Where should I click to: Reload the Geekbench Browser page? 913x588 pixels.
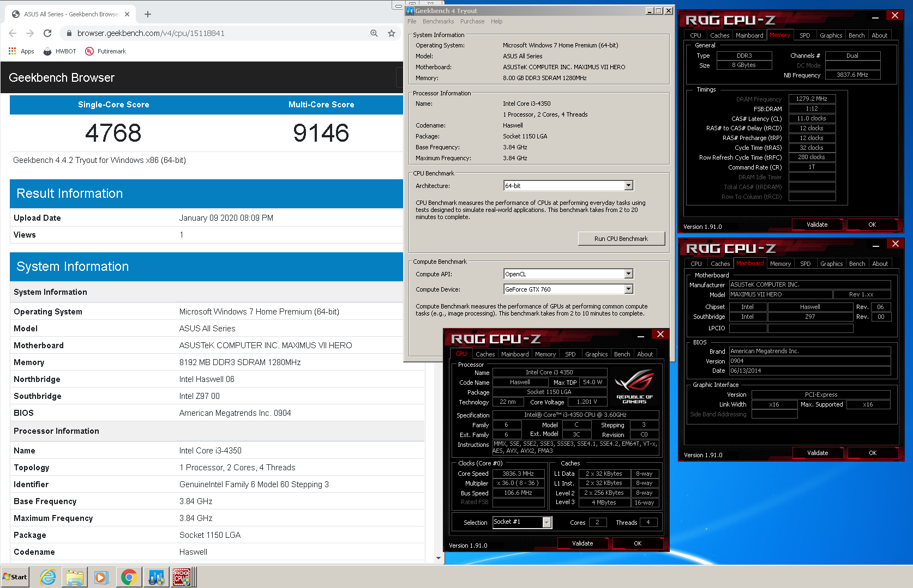[47, 33]
